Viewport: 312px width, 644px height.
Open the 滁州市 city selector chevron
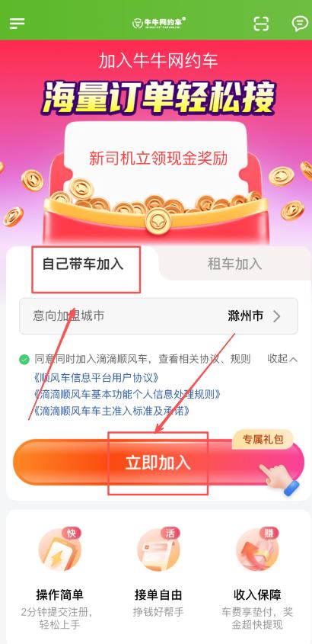277,316
